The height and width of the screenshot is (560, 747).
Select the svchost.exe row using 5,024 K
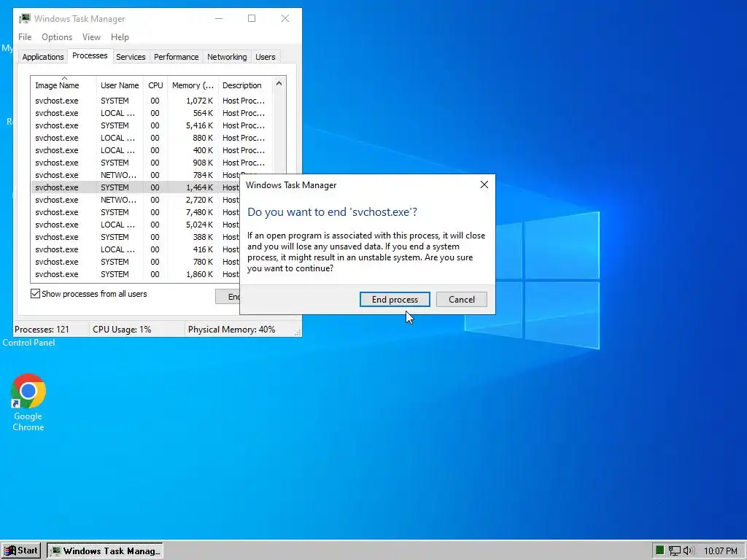tap(136, 225)
